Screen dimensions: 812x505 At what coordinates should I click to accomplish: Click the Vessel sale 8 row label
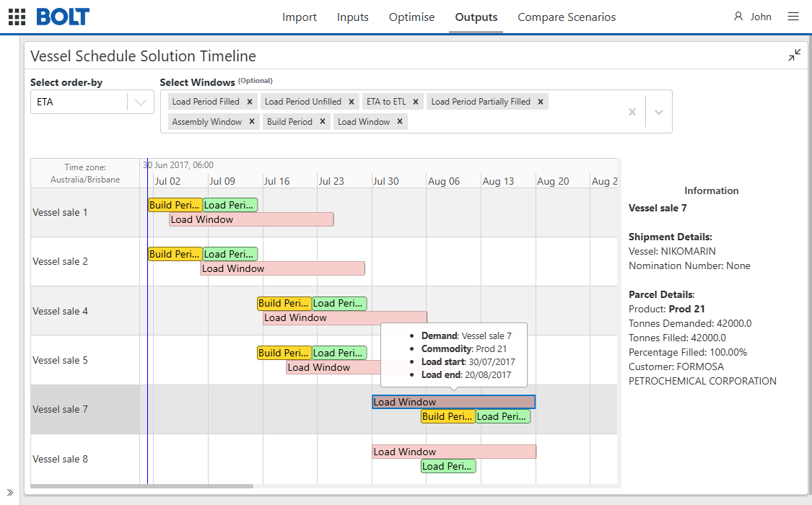point(60,459)
